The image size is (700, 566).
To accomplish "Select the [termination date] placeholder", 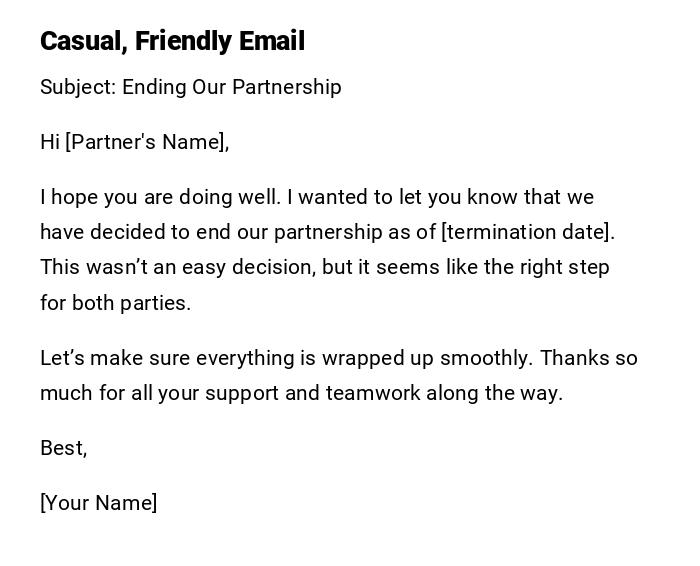I will tap(526, 232).
